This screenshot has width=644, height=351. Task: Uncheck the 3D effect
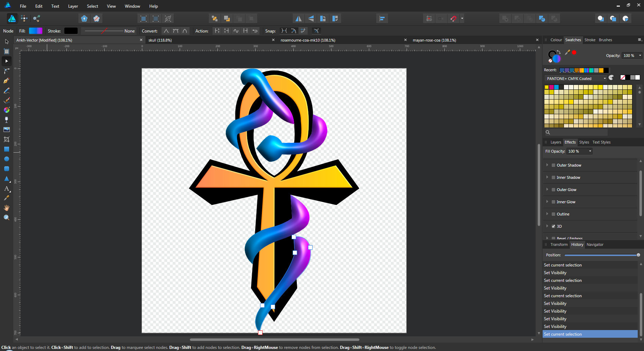tap(553, 226)
